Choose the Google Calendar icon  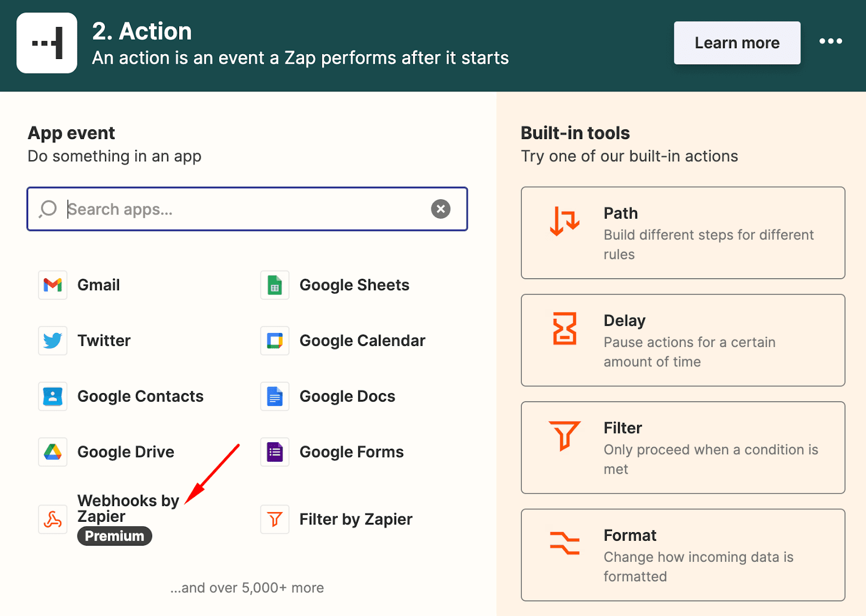click(275, 340)
